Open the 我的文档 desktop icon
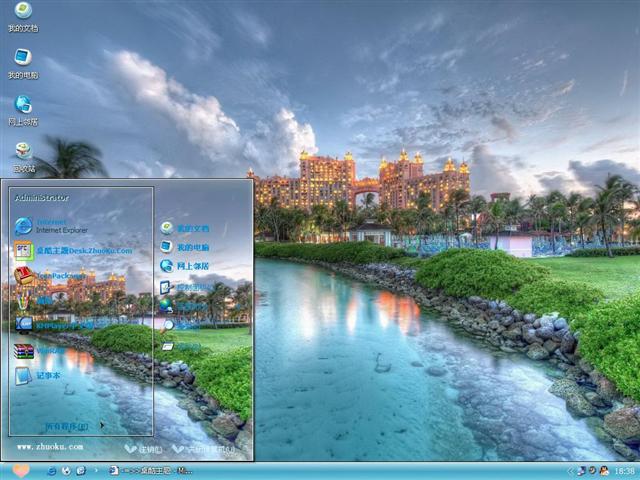640x480 pixels. [x=23, y=16]
